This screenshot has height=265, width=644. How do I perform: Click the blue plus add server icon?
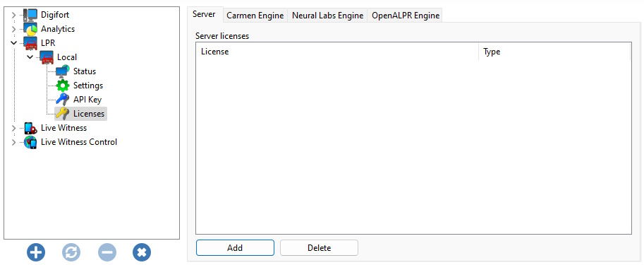[x=36, y=252]
